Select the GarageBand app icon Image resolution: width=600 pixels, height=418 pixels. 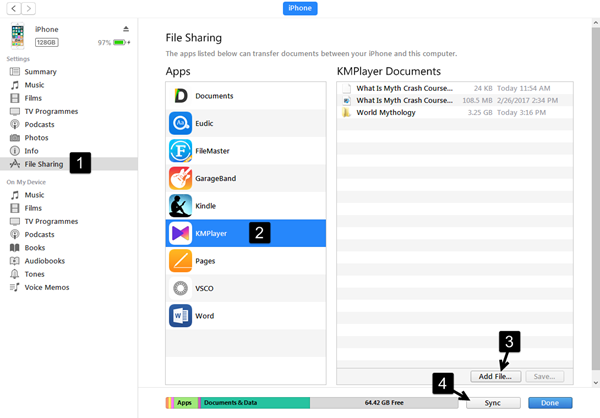coord(180,178)
